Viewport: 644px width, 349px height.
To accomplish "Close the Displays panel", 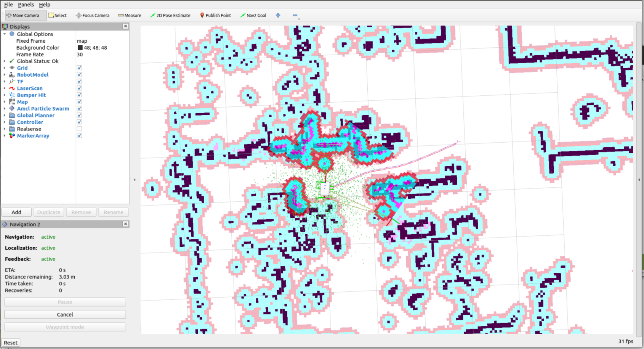I will [125, 26].
